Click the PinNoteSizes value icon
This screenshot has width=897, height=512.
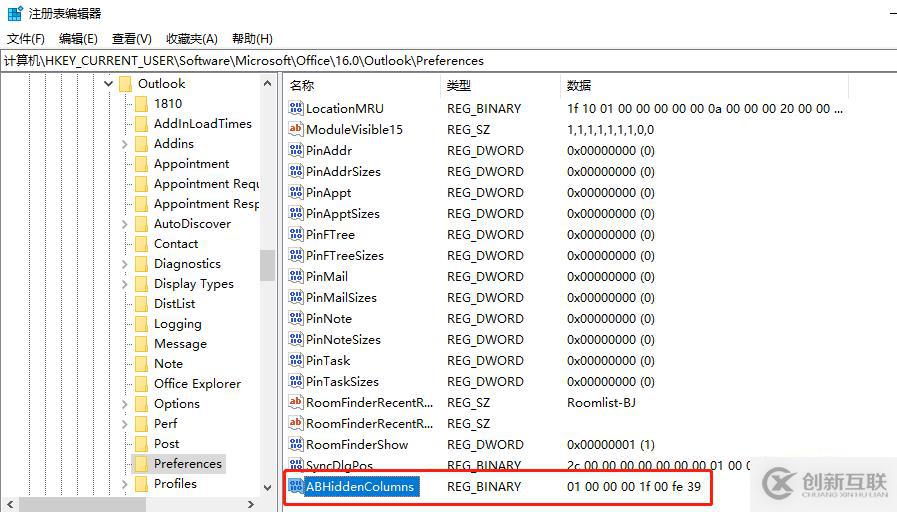click(x=296, y=339)
